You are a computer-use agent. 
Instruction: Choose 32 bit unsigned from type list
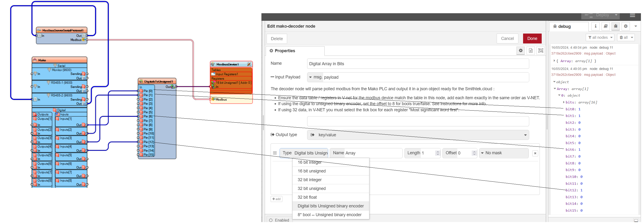coord(330,189)
